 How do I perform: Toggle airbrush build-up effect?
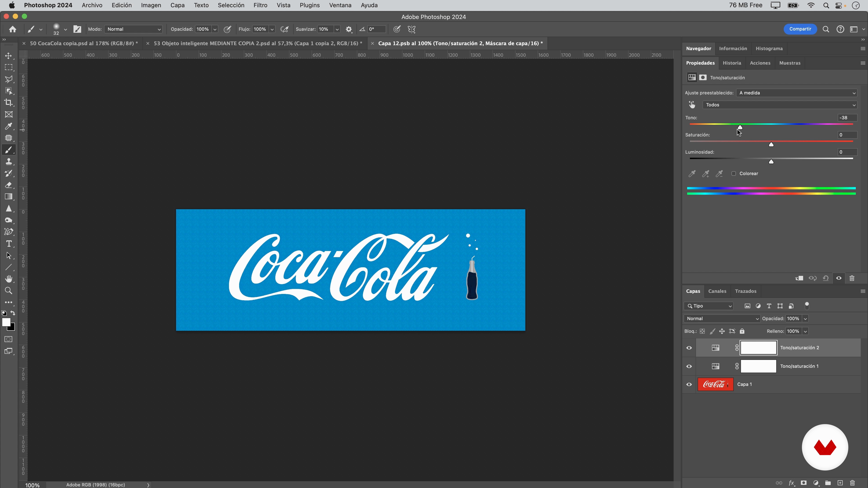(284, 29)
